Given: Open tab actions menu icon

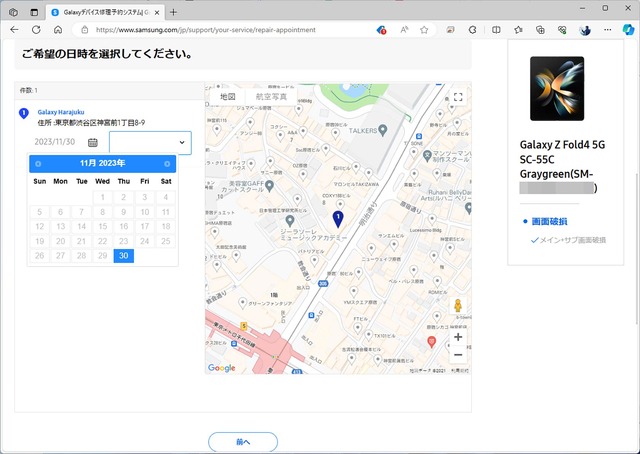Looking at the screenshot, I should [34, 12].
